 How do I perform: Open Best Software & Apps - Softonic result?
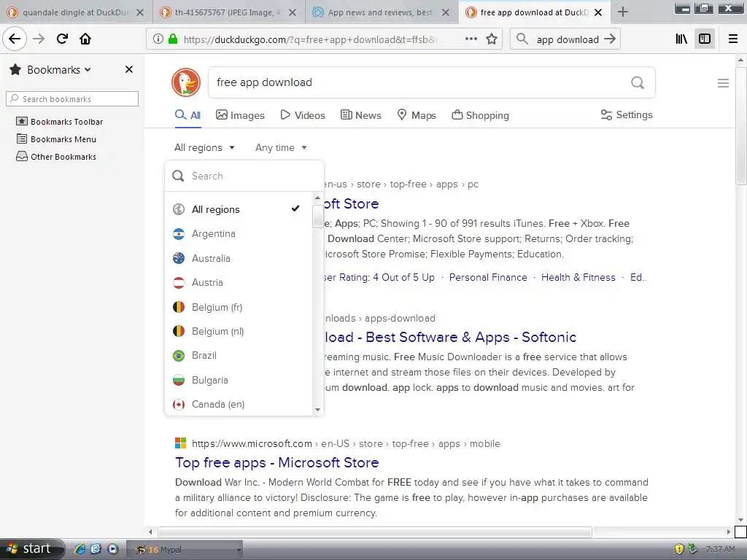click(x=450, y=337)
